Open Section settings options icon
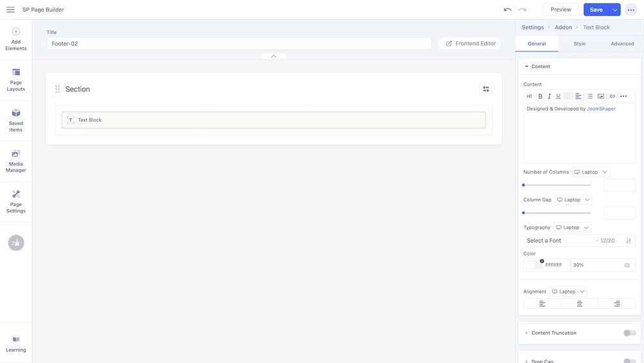This screenshot has height=363, width=644. [x=486, y=89]
